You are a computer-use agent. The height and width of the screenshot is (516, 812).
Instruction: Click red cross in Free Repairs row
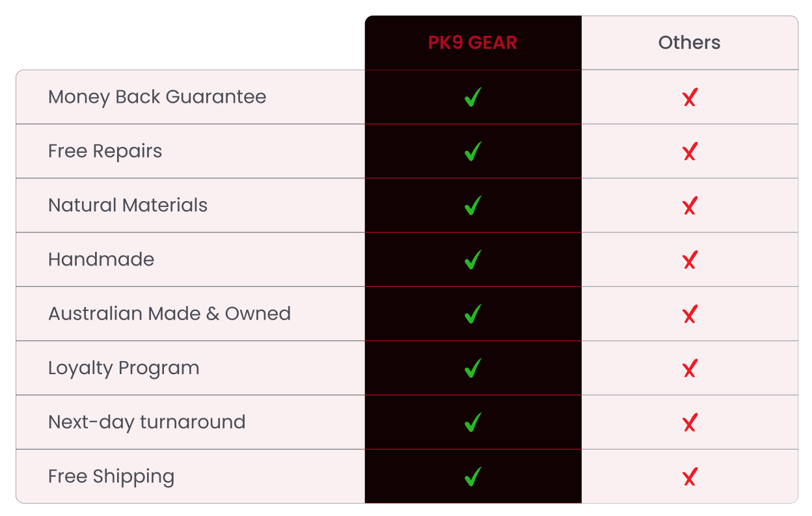point(690,152)
